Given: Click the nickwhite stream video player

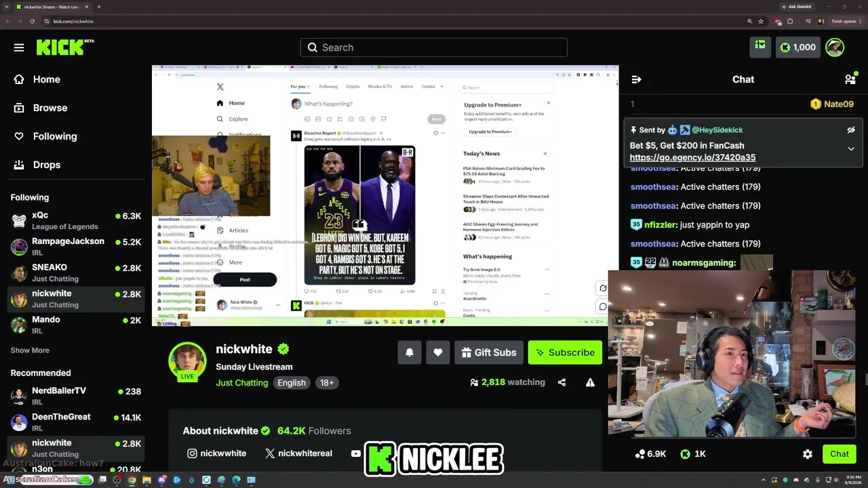Looking at the screenshot, I should pos(385,195).
